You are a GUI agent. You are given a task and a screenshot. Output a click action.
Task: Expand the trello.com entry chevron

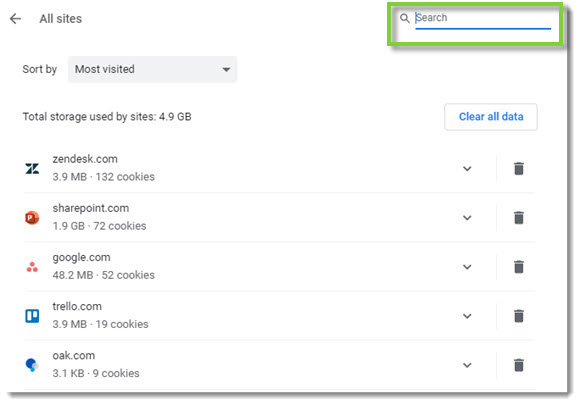pos(467,317)
